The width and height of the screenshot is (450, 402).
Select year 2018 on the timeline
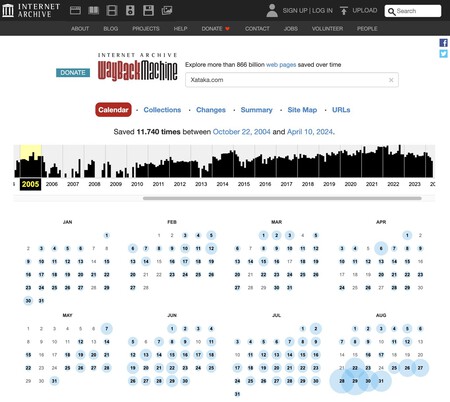[x=308, y=184]
